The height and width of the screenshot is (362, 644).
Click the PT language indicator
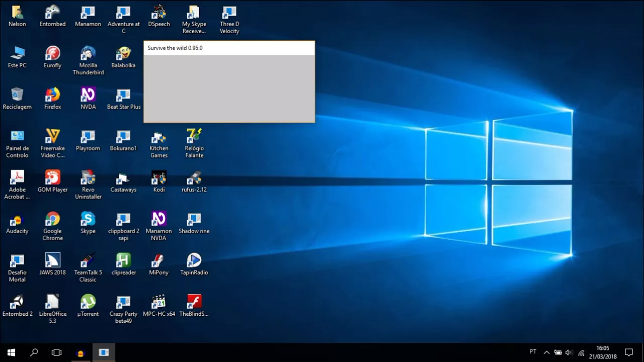533,352
